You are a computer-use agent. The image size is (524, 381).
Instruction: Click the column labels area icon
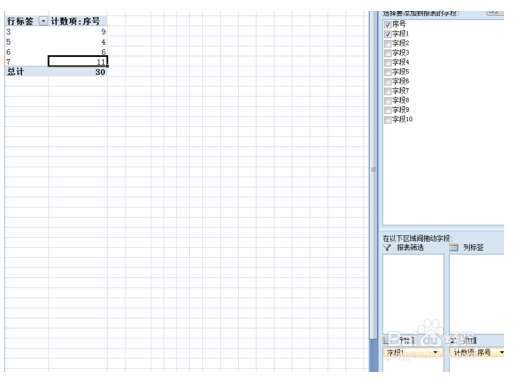click(453, 248)
